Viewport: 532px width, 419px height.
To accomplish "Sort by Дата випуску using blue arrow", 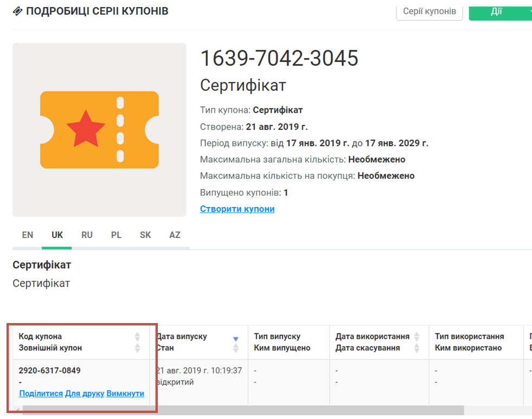I will (235, 339).
